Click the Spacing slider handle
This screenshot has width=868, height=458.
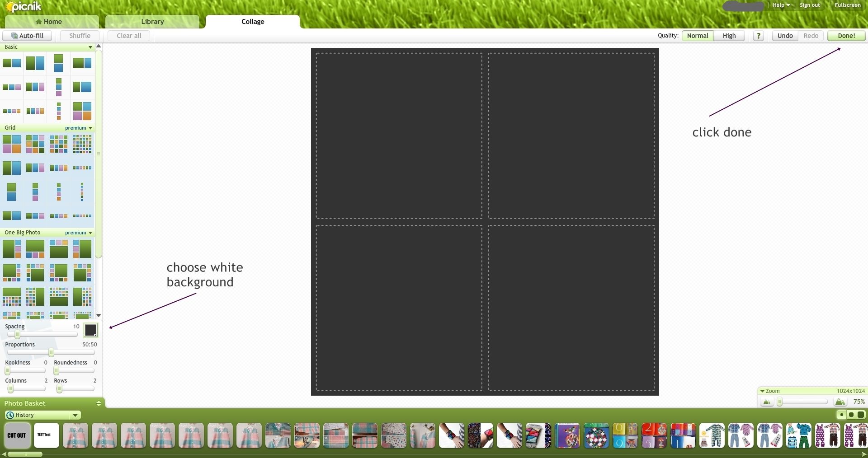17,335
